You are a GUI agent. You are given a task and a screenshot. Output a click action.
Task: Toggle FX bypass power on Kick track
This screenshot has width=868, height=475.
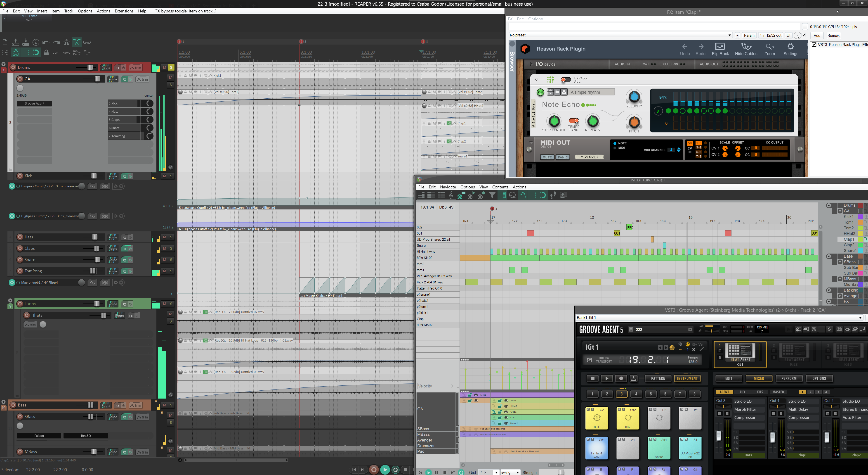pos(130,176)
